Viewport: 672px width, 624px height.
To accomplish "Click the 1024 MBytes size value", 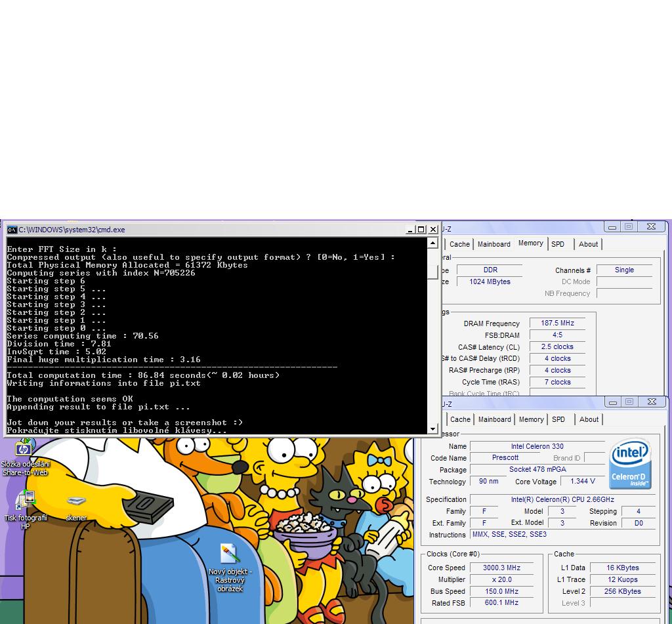I will tap(490, 281).
